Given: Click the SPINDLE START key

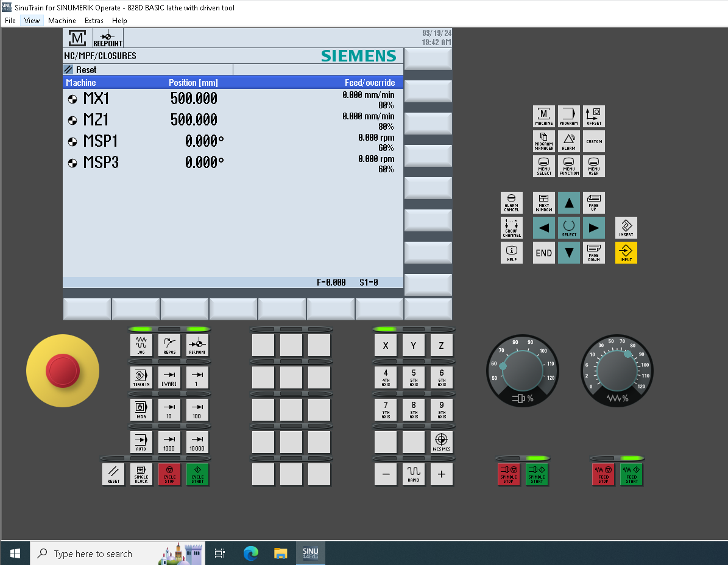Looking at the screenshot, I should (x=537, y=474).
